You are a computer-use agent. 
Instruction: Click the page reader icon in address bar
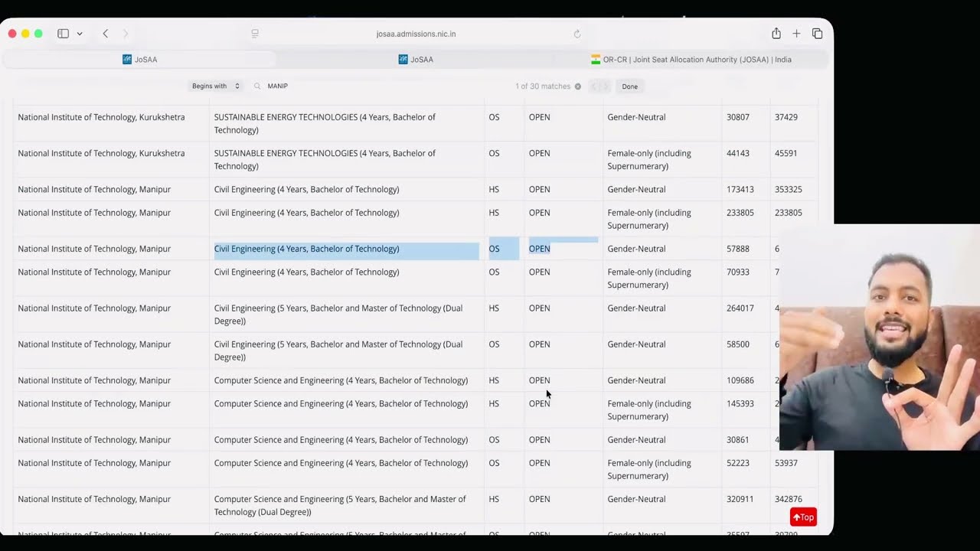[x=255, y=34]
